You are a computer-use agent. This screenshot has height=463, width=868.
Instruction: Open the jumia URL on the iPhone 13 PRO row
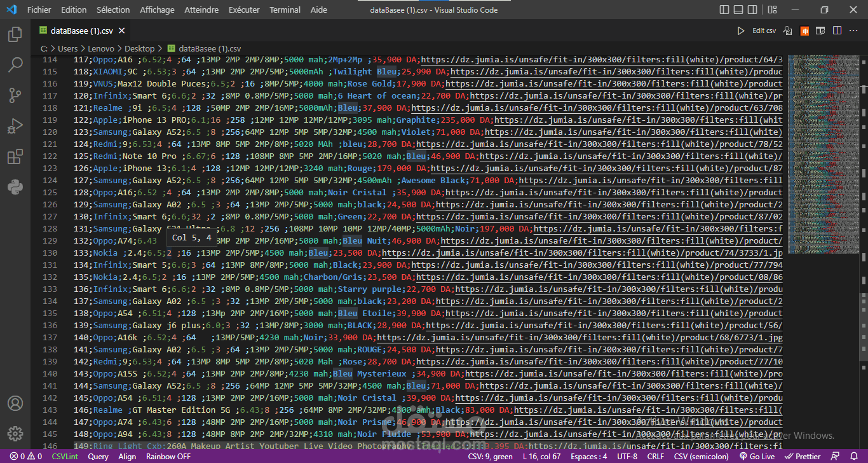click(x=639, y=120)
